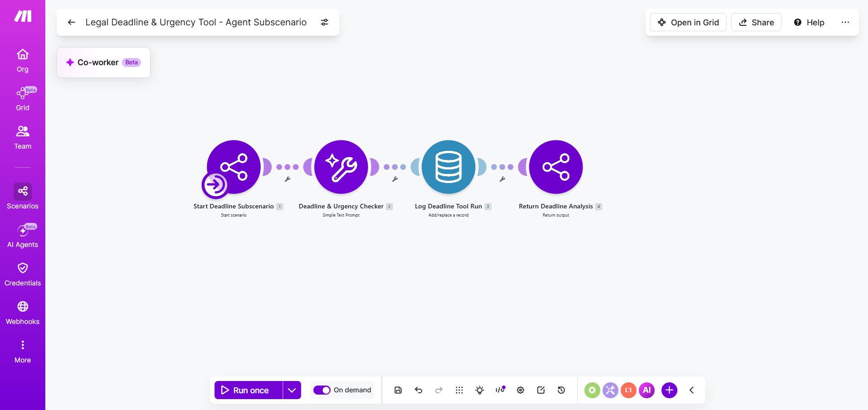Open the Help menu
This screenshot has width=868, height=410.
tap(809, 22)
